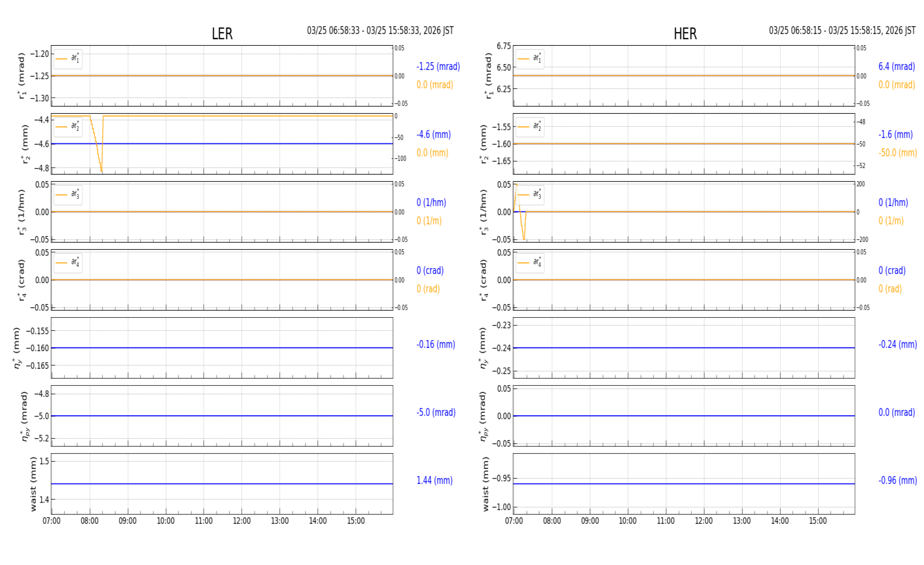Click the LER waist 1.44 (mm) value

(x=435, y=481)
